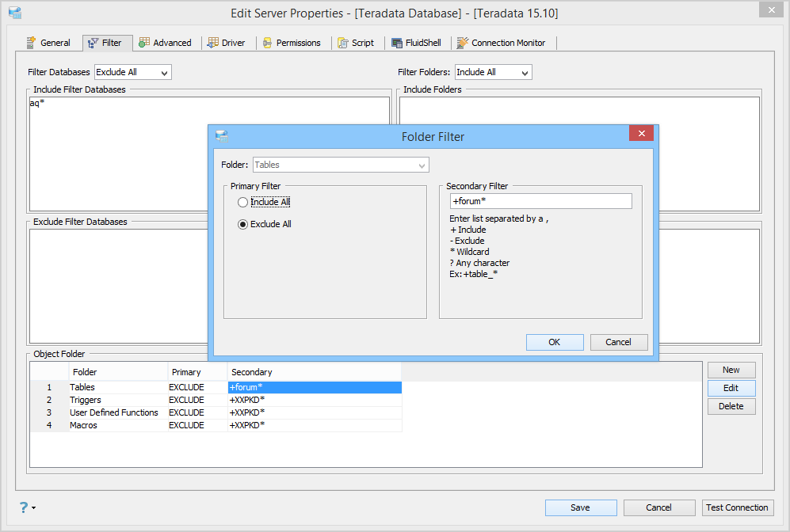Select the Tables row in Object Folder
The image size is (790, 532).
click(x=216, y=387)
